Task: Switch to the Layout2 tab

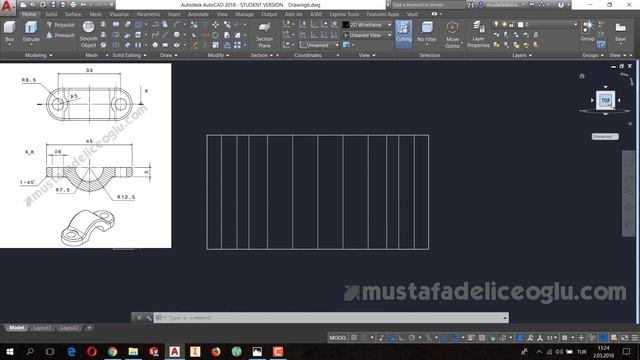Action: pyautogui.click(x=69, y=328)
